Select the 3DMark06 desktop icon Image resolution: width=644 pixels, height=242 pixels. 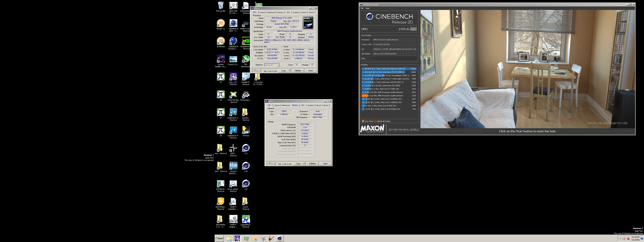coord(221,42)
